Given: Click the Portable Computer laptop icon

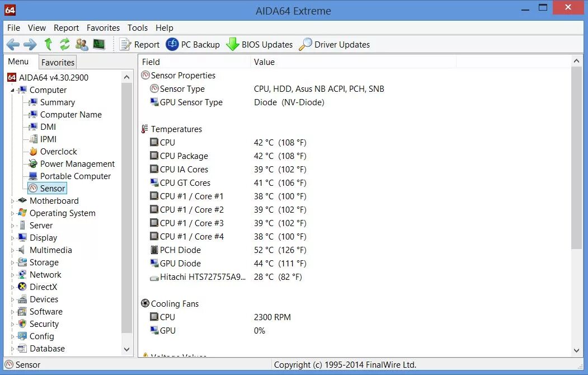Looking at the screenshot, I should (33, 176).
